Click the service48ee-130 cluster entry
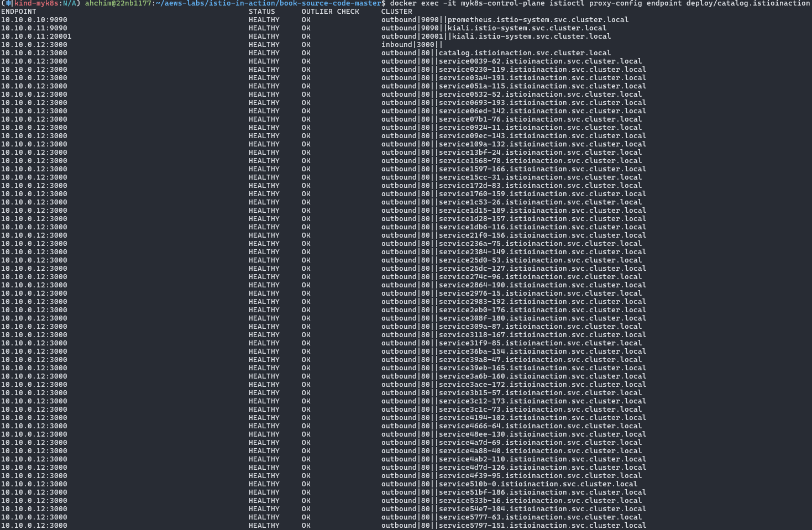 [x=514, y=434]
